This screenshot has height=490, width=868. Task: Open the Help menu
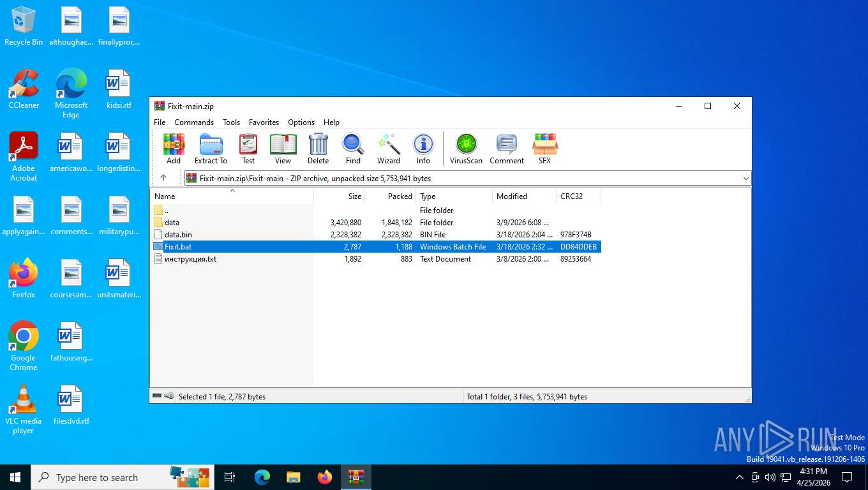331,122
